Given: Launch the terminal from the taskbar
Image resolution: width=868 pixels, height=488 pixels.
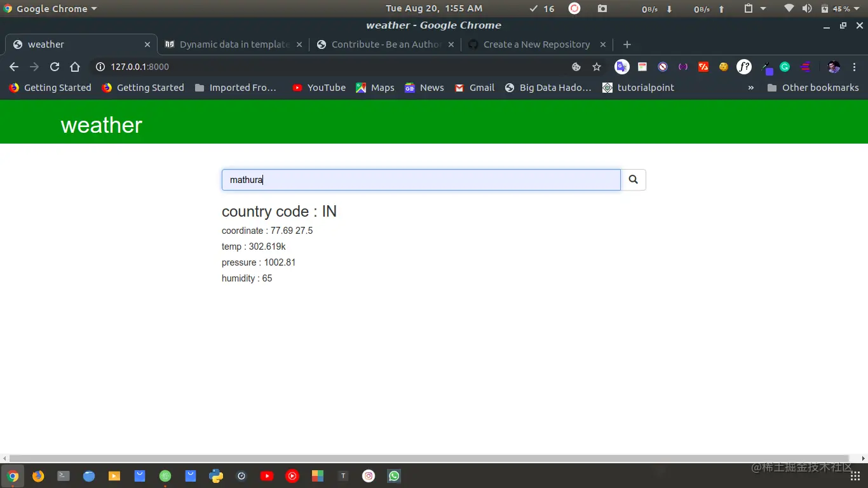Looking at the screenshot, I should 64,476.
